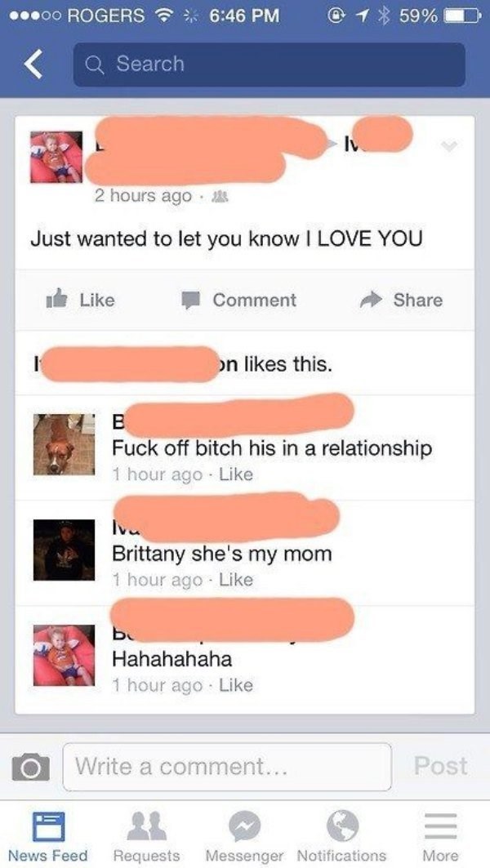This screenshot has width=490, height=868.
Task: Open the post options chevron dropdown
Action: tap(448, 146)
